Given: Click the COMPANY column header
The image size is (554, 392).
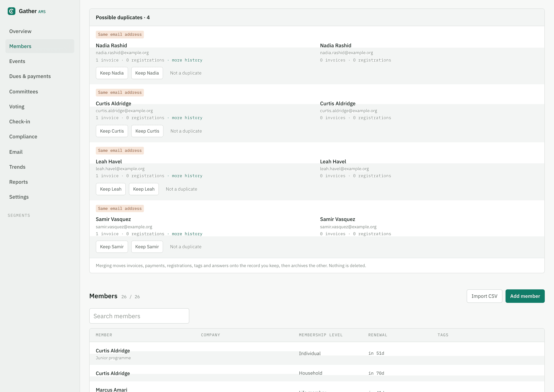Looking at the screenshot, I should 210,335.
